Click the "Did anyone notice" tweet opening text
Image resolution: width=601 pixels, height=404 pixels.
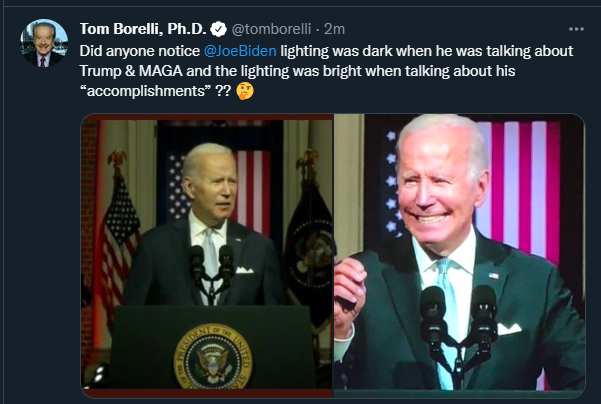pyautogui.click(x=140, y=51)
